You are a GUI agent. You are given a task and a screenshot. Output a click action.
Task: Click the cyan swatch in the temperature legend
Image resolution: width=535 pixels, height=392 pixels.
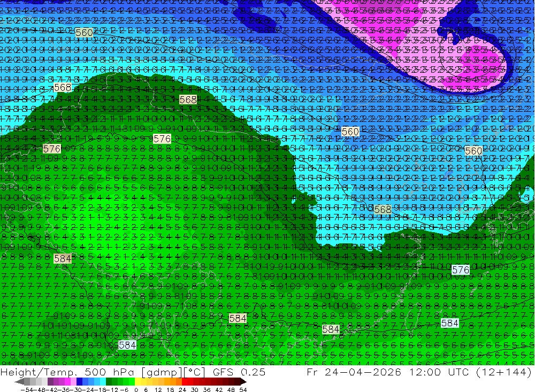[x=103, y=382]
